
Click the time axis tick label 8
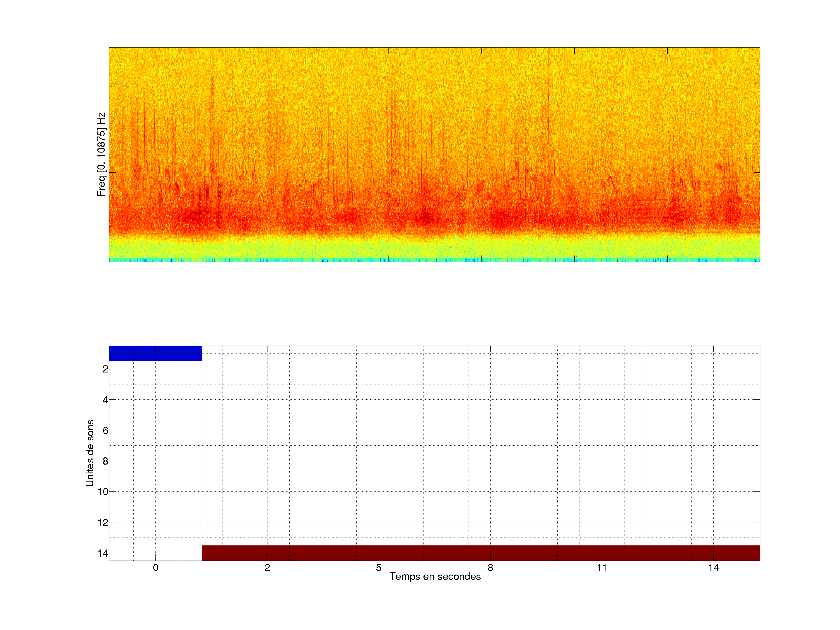click(x=490, y=568)
